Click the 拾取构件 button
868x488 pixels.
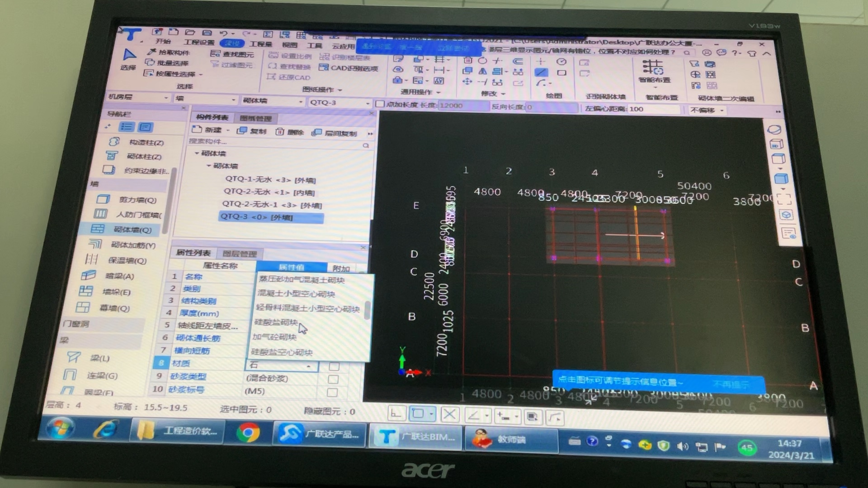tap(168, 52)
